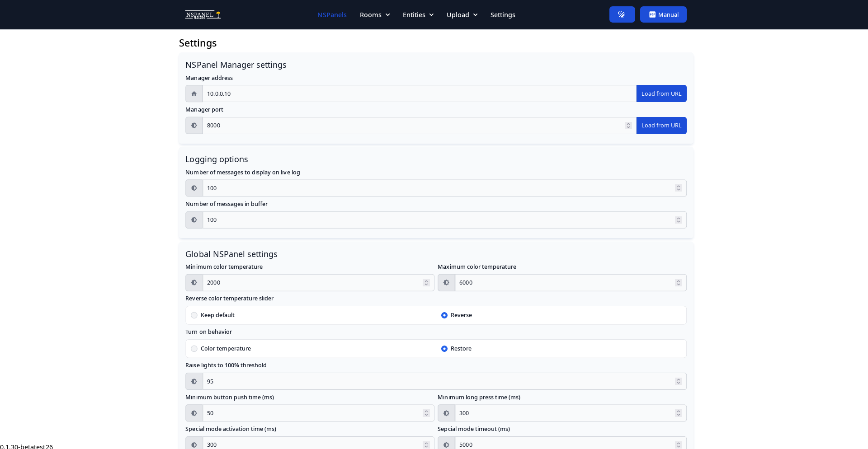Load Manager port from URL
The width and height of the screenshot is (868, 449).
661,126
